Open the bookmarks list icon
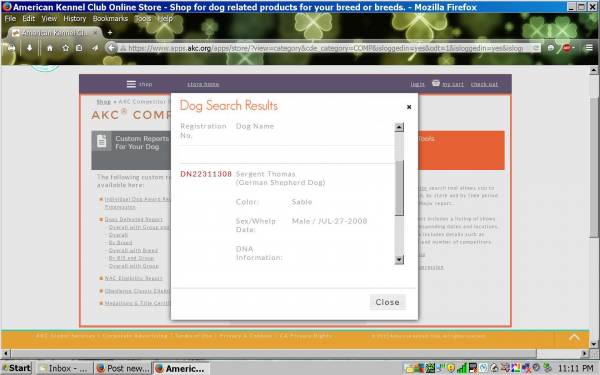Viewport: 600px width, 375px height. pos(79,48)
